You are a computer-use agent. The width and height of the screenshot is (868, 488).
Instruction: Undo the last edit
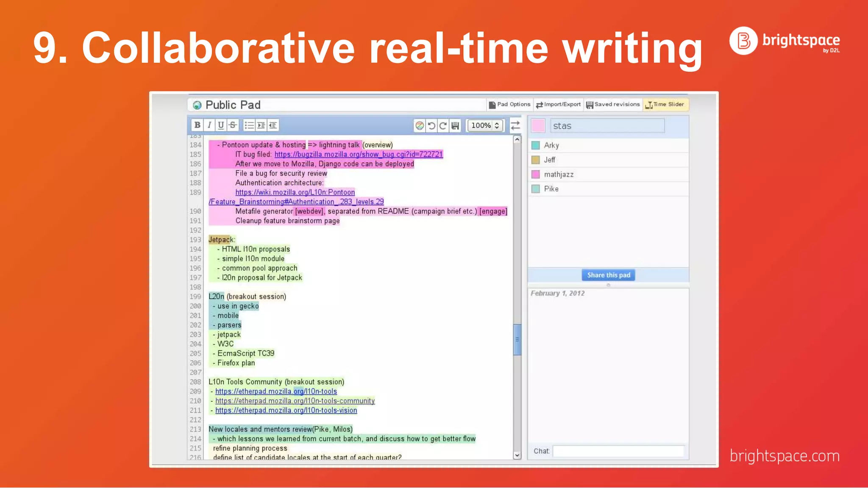431,126
